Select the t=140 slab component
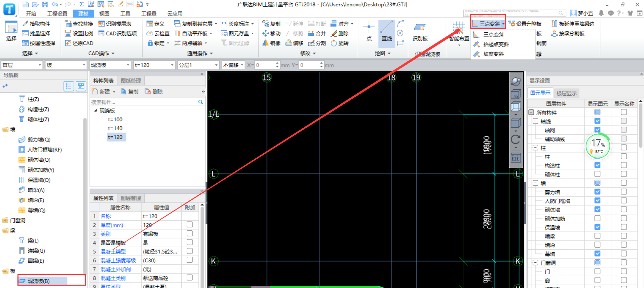644x288 pixels. (115, 128)
